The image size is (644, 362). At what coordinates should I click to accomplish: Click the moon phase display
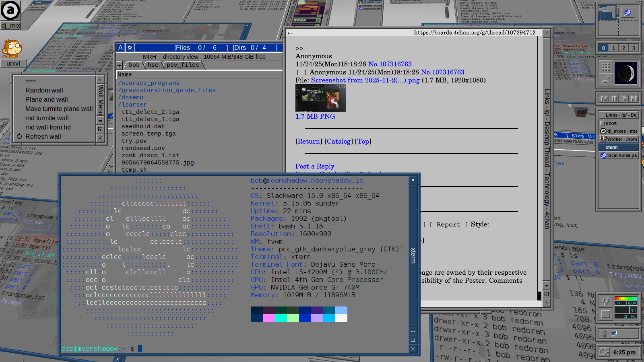pos(626,73)
